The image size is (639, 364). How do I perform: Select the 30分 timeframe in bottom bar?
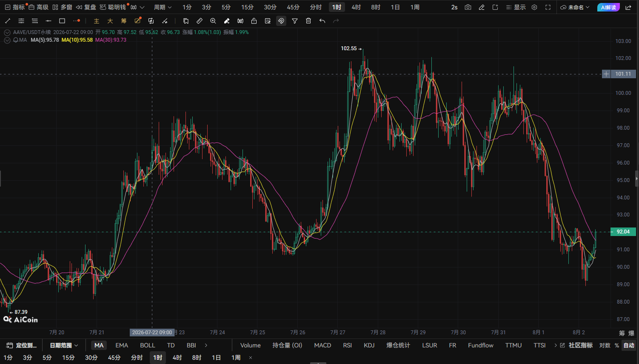click(x=91, y=358)
